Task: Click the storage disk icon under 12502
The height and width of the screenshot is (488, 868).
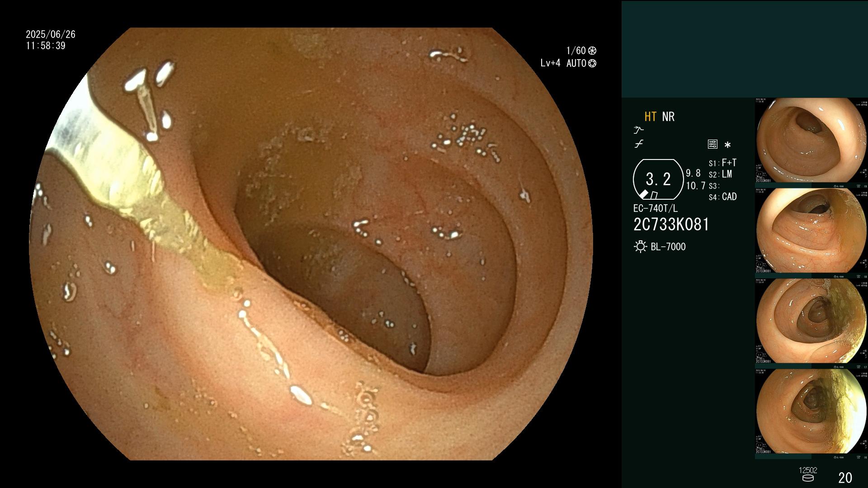Action: (808, 478)
